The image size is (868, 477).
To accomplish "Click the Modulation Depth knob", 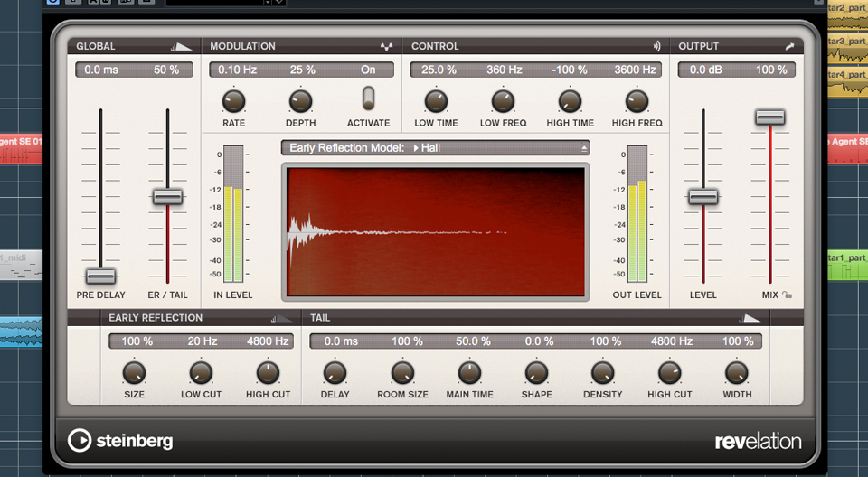I will pos(301,100).
